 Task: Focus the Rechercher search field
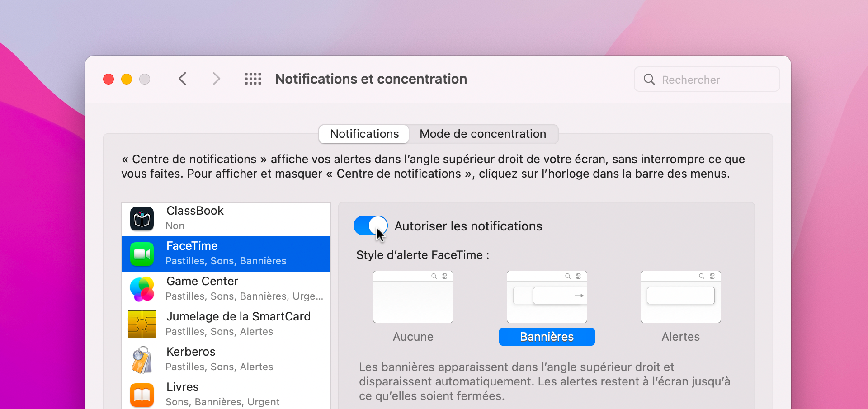[707, 79]
